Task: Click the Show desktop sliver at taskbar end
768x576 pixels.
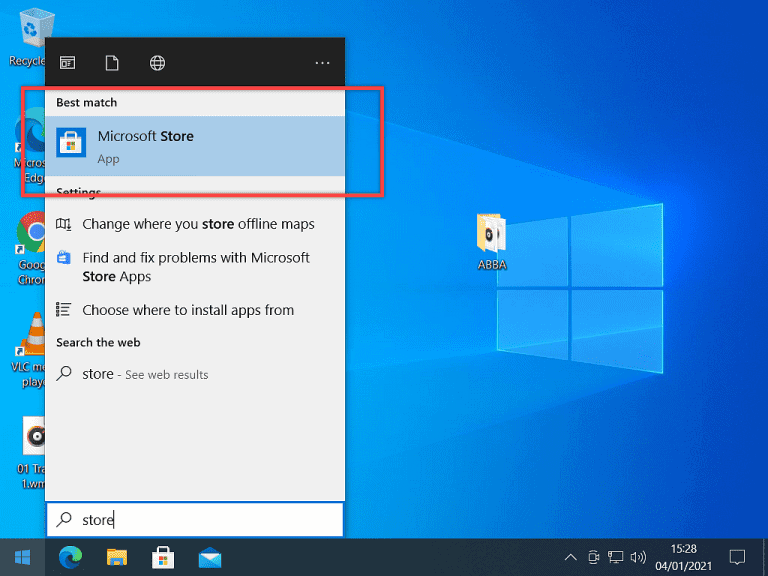Action: (x=765, y=557)
